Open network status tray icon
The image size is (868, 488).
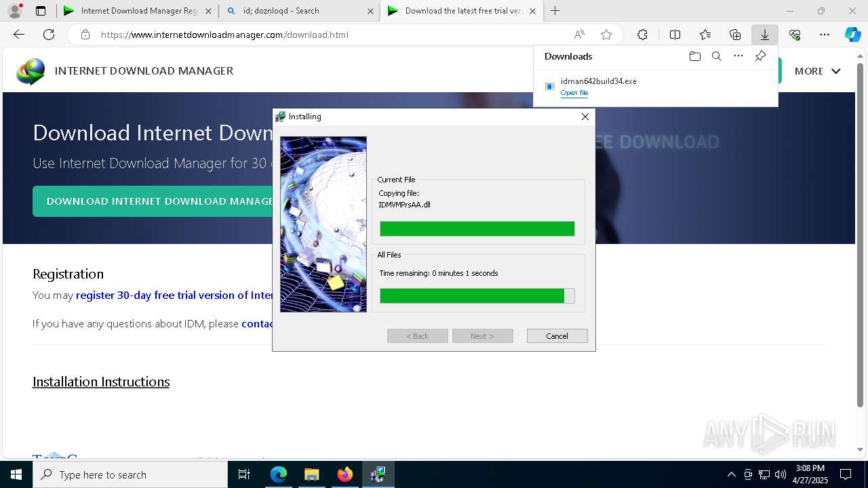(x=764, y=474)
